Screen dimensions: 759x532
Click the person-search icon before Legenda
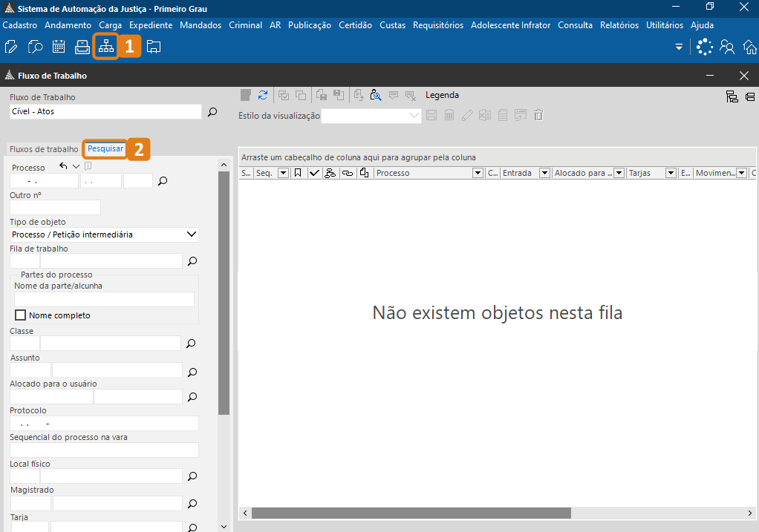click(x=376, y=95)
